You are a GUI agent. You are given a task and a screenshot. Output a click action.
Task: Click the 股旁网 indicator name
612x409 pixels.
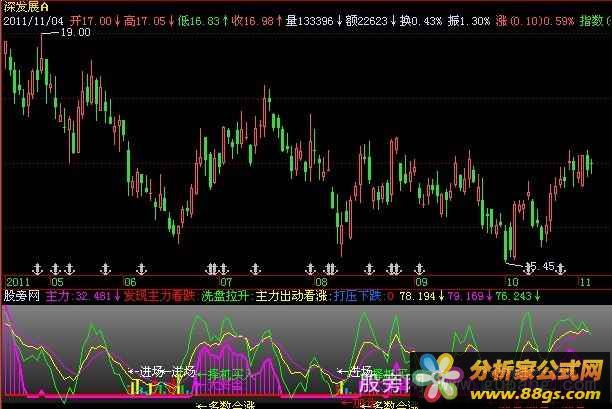pyautogui.click(x=21, y=296)
